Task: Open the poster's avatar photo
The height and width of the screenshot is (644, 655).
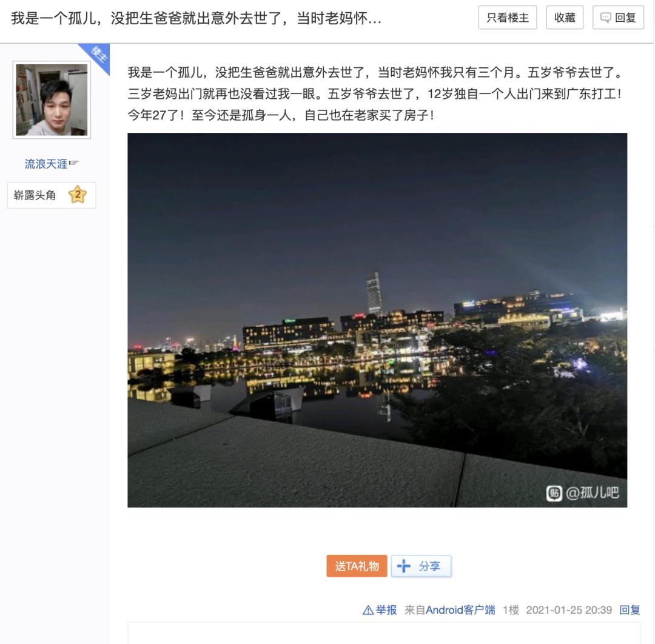Action: [52, 100]
